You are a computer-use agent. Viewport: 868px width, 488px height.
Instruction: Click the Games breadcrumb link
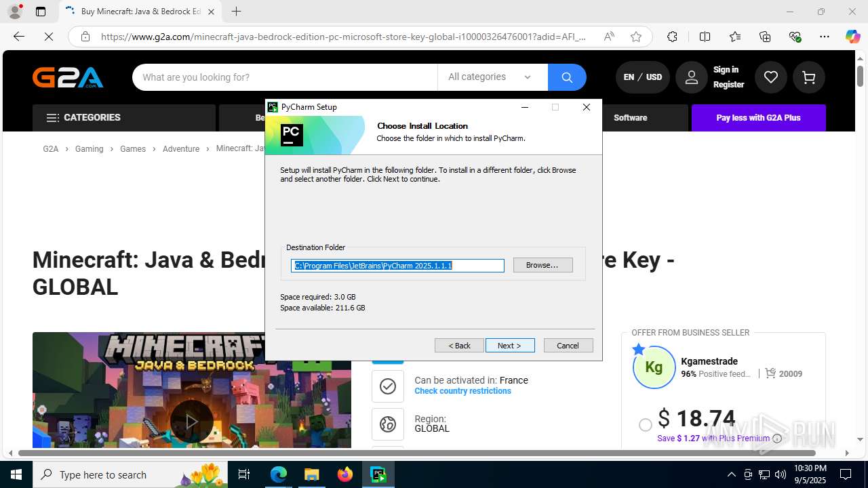(x=133, y=148)
